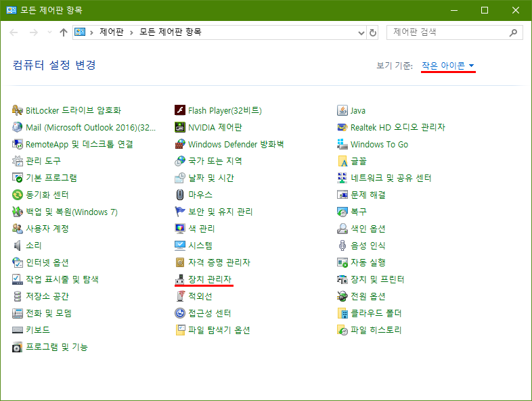This screenshot has width=532, height=401.
Task: Open the 색인 옵션 link
Action: (x=368, y=229)
